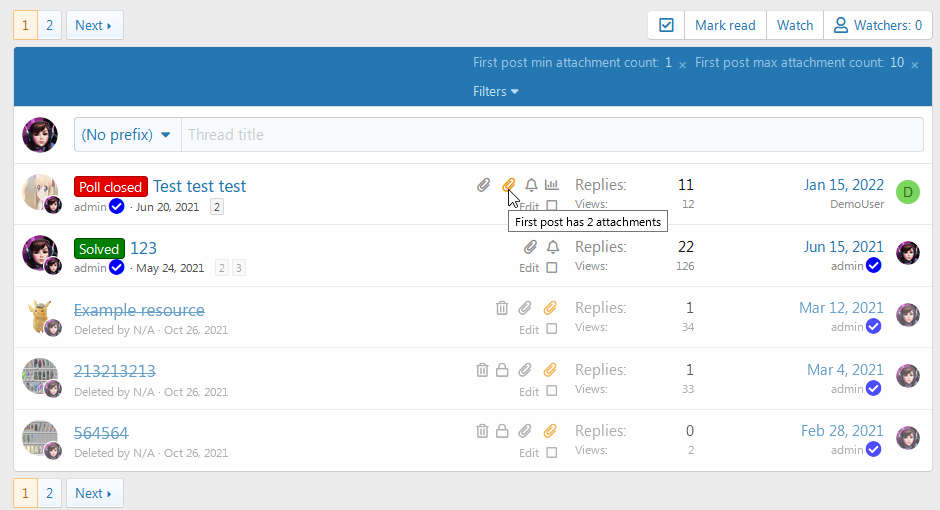The width and height of the screenshot is (940, 510).
Task: Open the 'Test test test' thread link
Action: point(199,186)
